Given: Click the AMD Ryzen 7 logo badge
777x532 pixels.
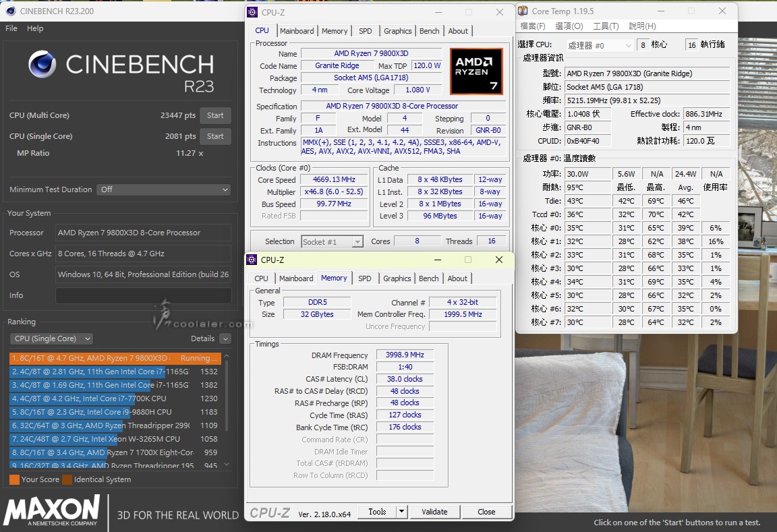Looking at the screenshot, I should tap(476, 71).
